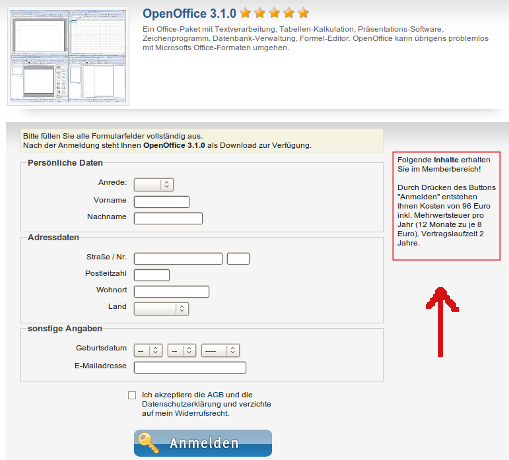Screen dimensions: 509x460
Task: Click the house number field
Action: click(238, 259)
